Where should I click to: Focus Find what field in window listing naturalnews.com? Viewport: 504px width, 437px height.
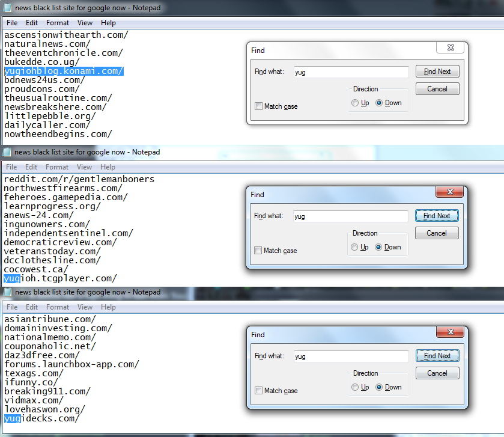coord(351,72)
